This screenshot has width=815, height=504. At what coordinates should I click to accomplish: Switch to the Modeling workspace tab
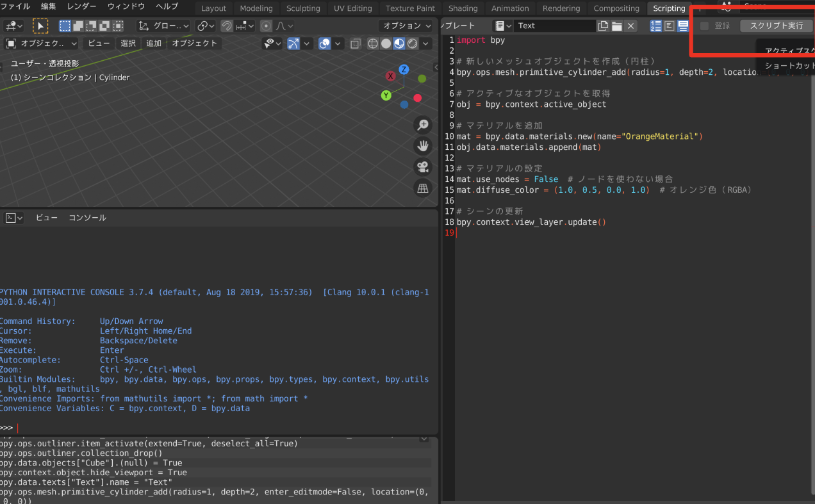tap(256, 8)
